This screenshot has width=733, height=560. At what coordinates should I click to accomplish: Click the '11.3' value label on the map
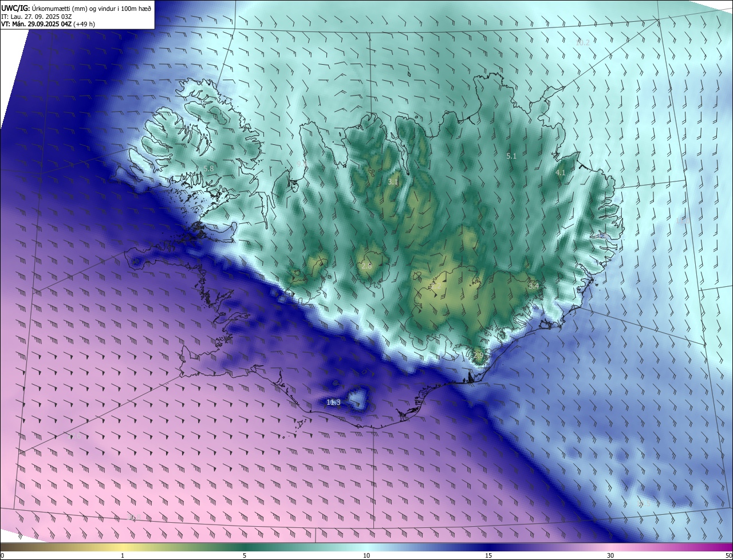pyautogui.click(x=333, y=403)
